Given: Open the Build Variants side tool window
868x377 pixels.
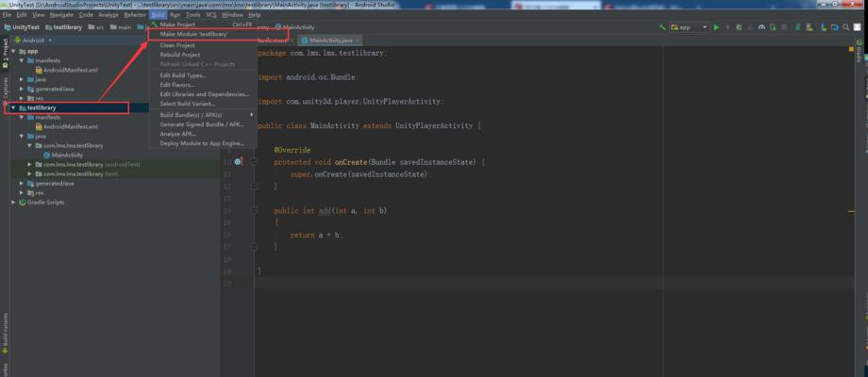Looking at the screenshot, I should coord(5,333).
